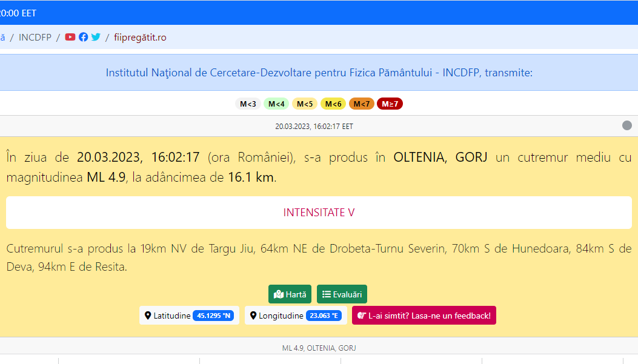The width and height of the screenshot is (638, 364).
Task: Click the INTENSITATE V white panel
Action: tap(319, 213)
